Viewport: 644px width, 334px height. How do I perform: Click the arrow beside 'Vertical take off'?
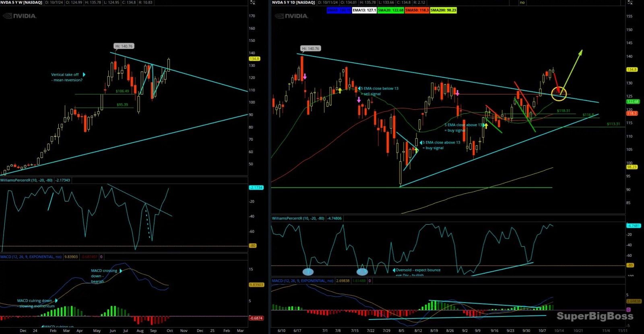84,75
